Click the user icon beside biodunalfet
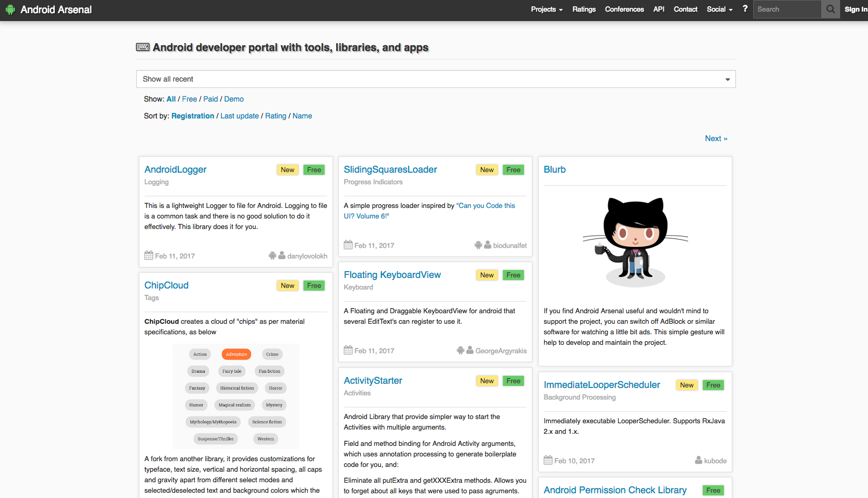The height and width of the screenshot is (498, 868). (488, 245)
